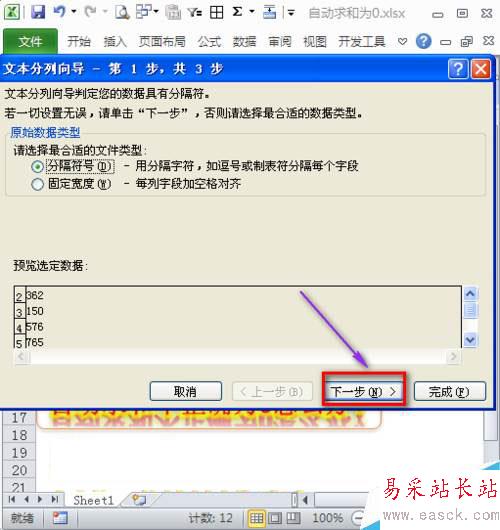Click the Borders grid icon
The image size is (500, 530).
click(216, 13)
